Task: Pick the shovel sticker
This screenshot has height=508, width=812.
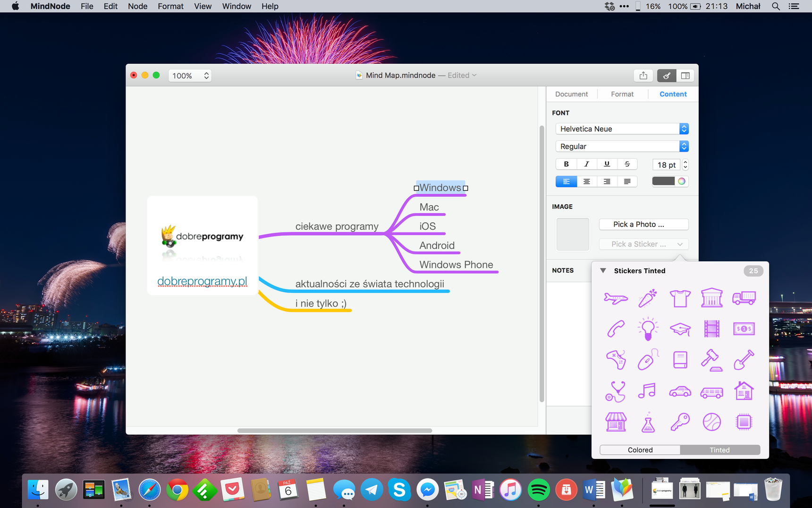Action: 744,360
